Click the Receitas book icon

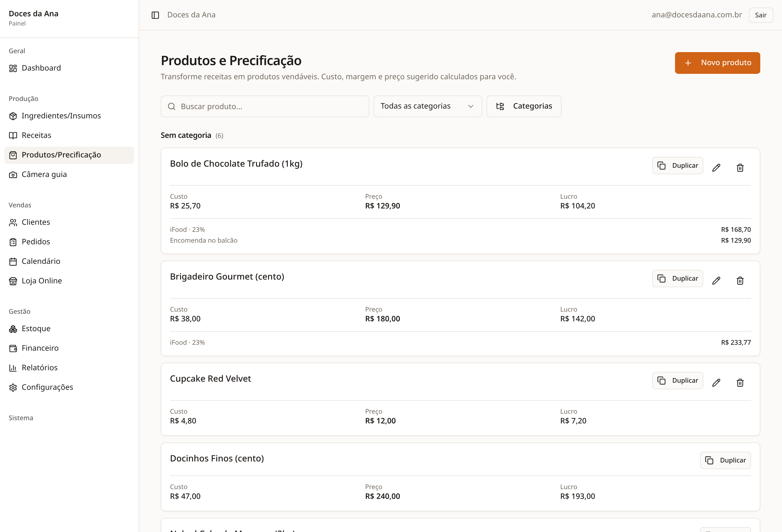tap(13, 135)
